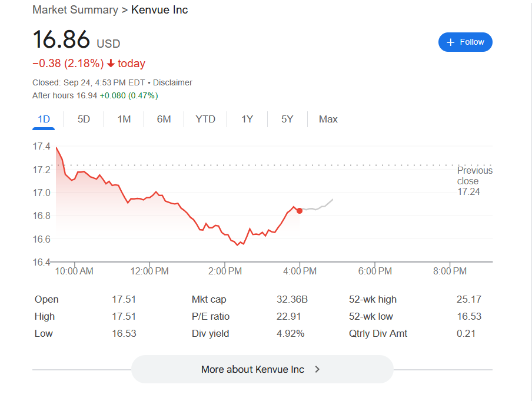Viewport: 532px width, 401px height.
Task: Show the YTD chart range
Action: [x=205, y=119]
